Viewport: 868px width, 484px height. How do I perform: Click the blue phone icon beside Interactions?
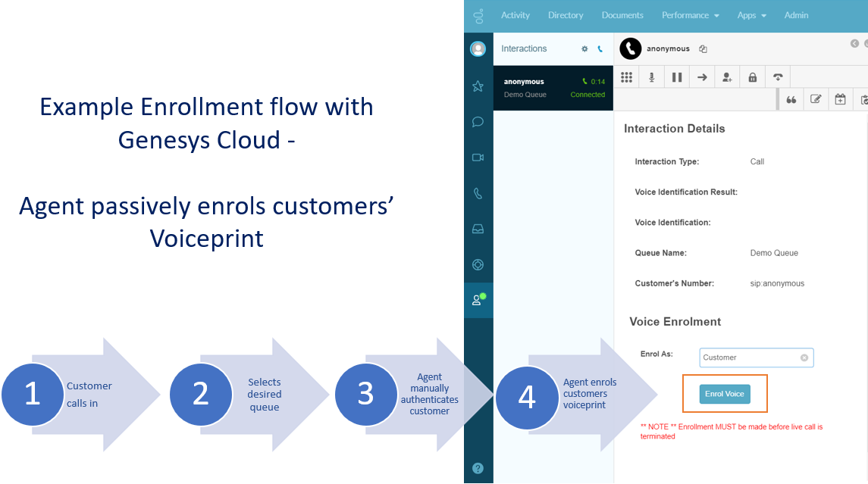click(600, 48)
